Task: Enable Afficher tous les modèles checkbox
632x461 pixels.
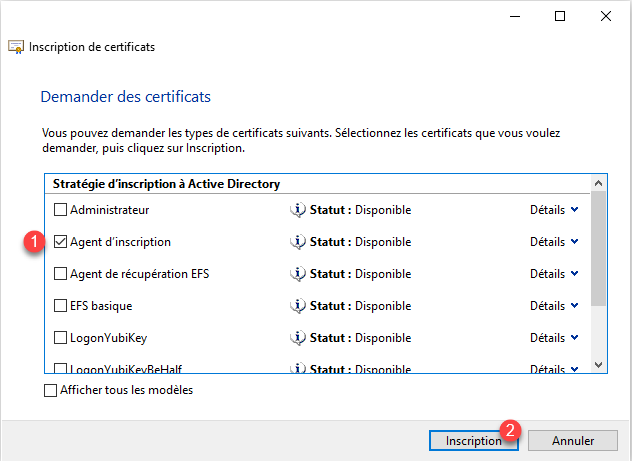Action: pos(50,390)
